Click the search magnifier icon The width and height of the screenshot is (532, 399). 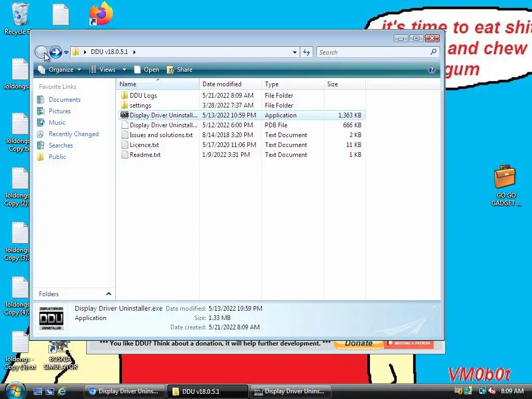pos(433,52)
